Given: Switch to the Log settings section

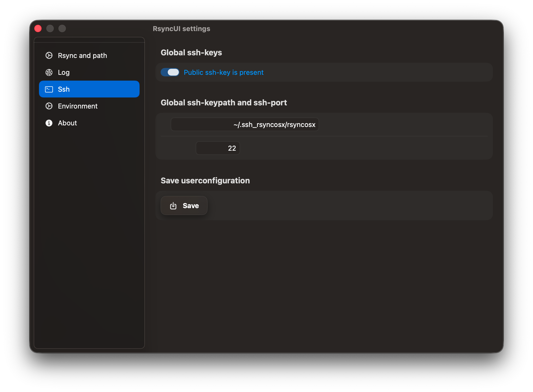Looking at the screenshot, I should point(64,72).
